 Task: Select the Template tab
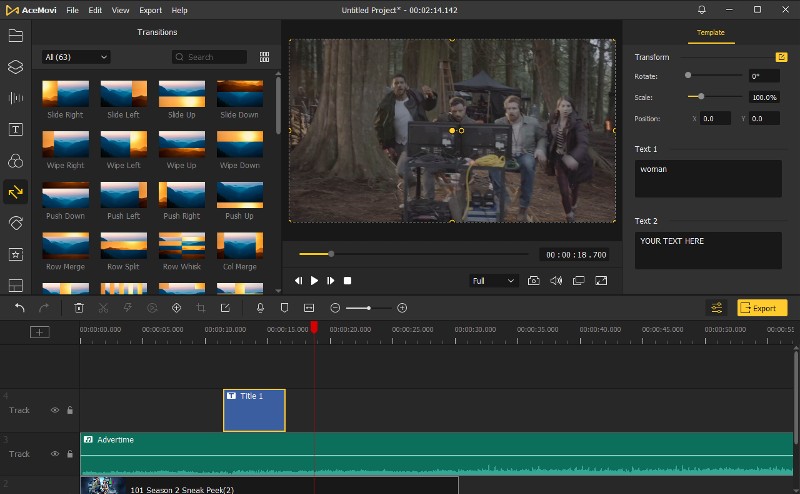coord(711,33)
